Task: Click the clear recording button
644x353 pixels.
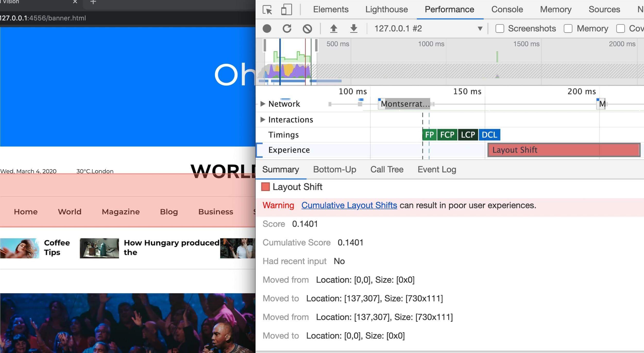Action: point(308,28)
